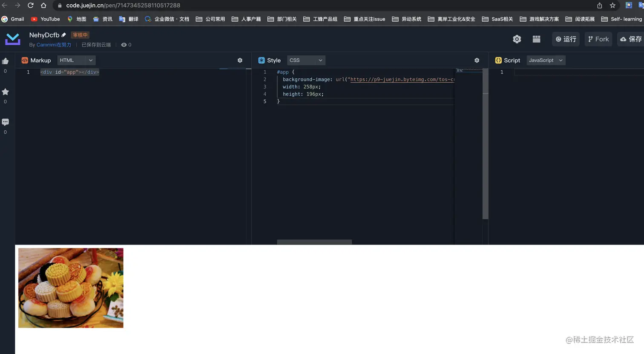
Task: Click the Style panel icon
Action: pyautogui.click(x=262, y=60)
